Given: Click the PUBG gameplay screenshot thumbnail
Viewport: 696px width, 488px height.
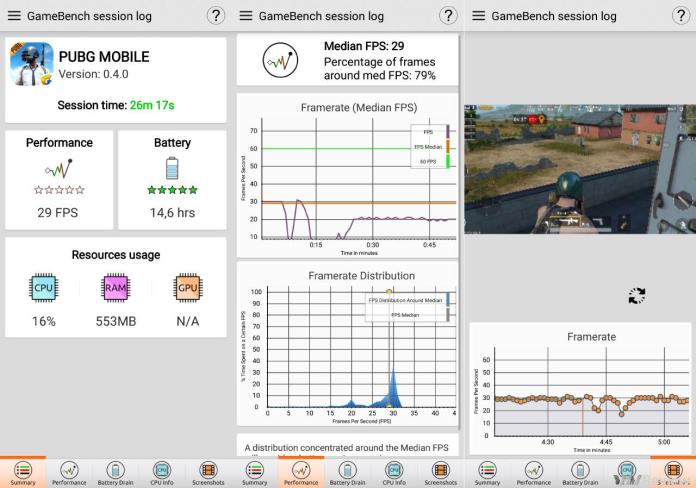Looking at the screenshot, I should point(580,169).
